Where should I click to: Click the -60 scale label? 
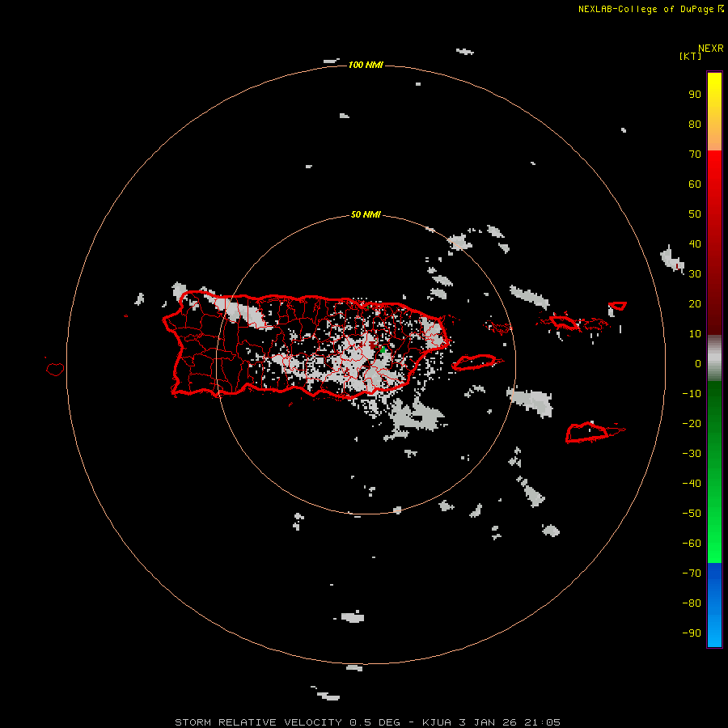[692, 544]
